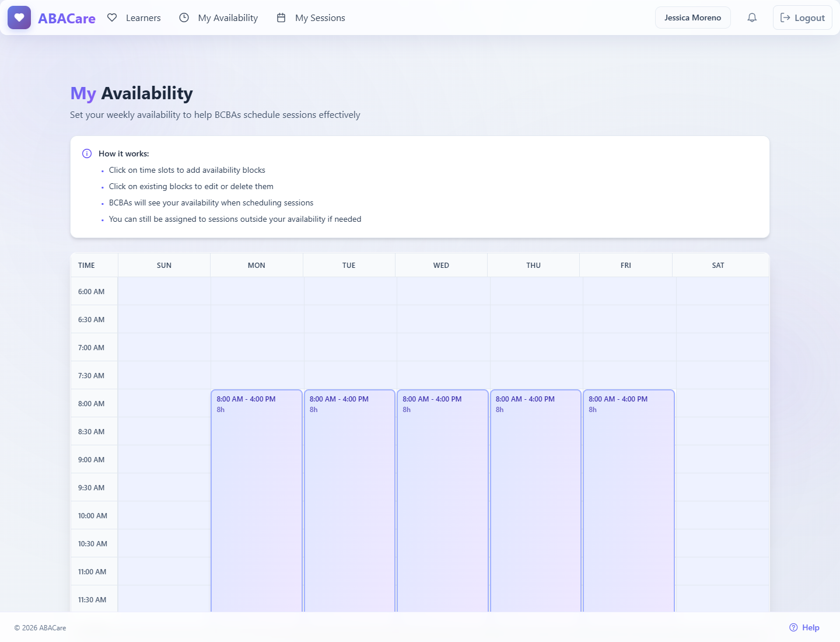This screenshot has height=642, width=840.
Task: Edit Monday's 8:00 AM - 4:00 PM block
Action: [x=257, y=501]
